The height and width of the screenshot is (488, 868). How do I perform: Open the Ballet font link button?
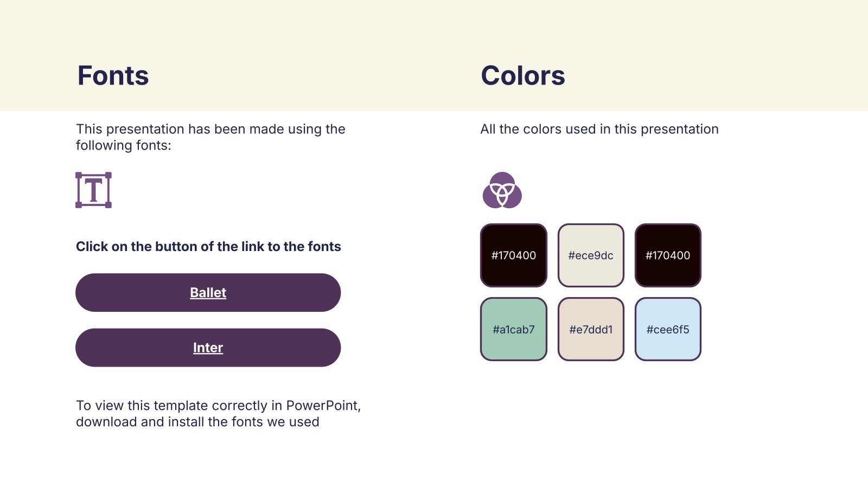tap(208, 293)
